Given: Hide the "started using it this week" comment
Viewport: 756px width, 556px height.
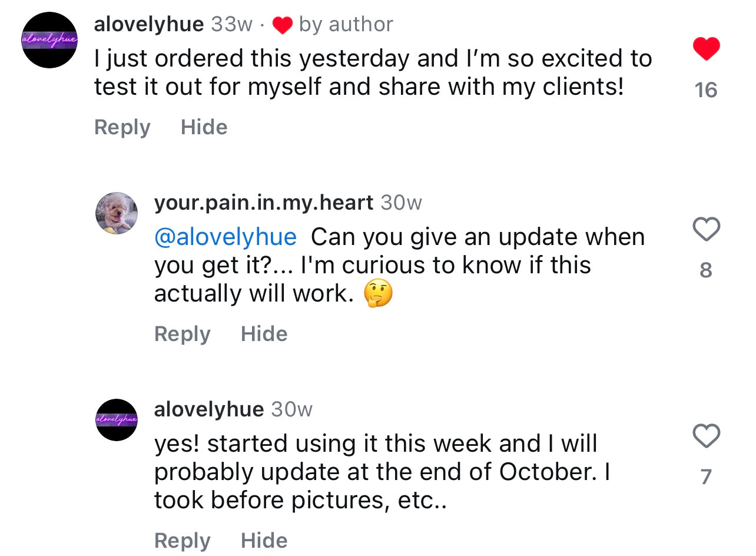Looking at the screenshot, I should tap(264, 541).
